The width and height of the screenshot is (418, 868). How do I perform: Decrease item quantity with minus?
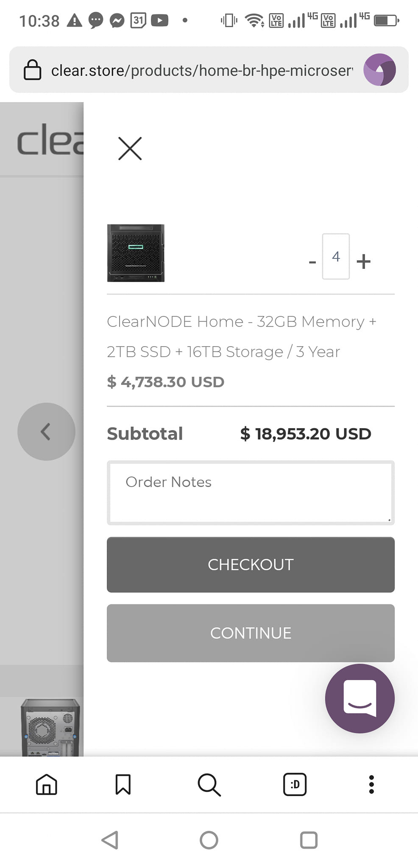click(312, 262)
